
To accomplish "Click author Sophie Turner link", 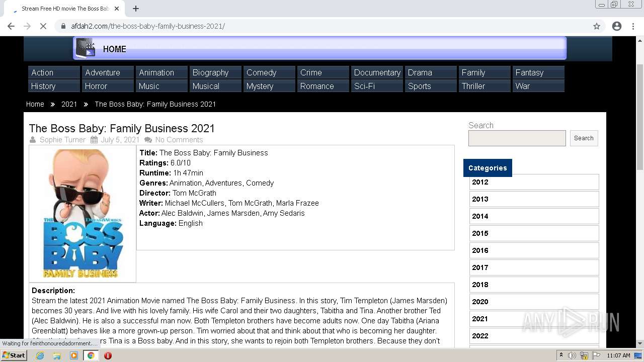I will (62, 140).
